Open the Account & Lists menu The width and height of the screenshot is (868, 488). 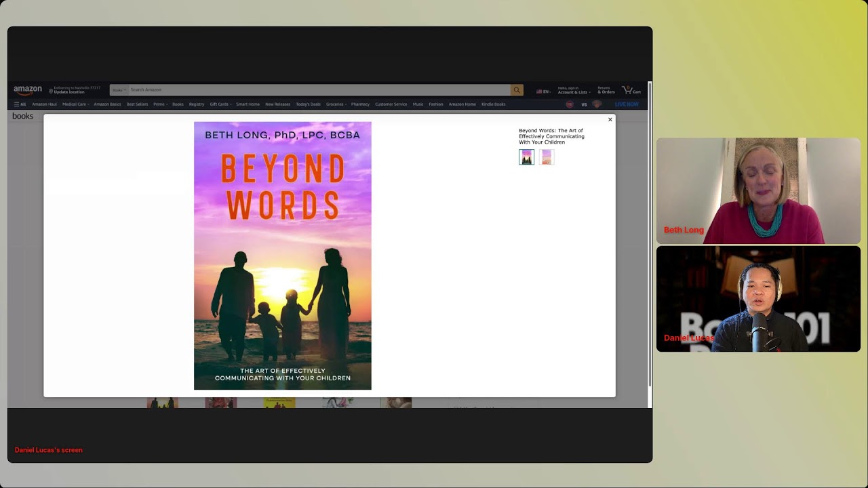(x=574, y=90)
